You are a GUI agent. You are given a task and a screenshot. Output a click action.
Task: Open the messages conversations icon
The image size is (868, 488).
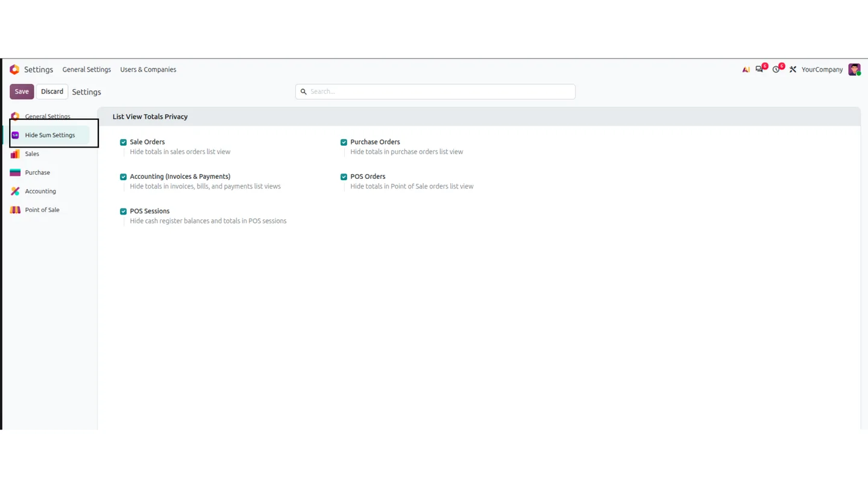[759, 69]
